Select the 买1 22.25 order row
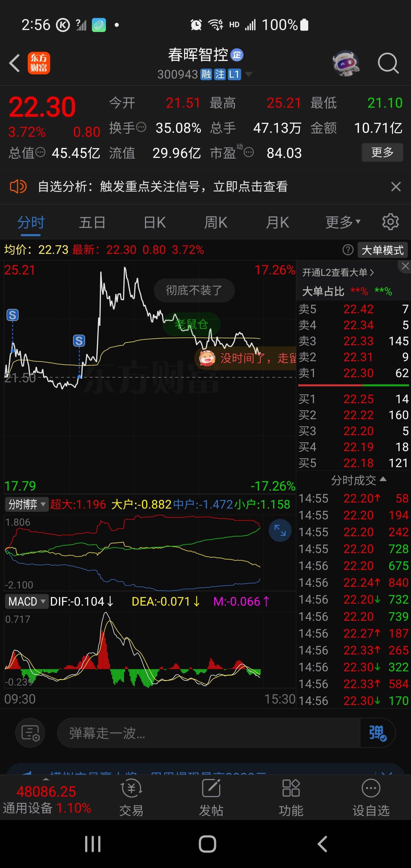411x868 pixels. 353,399
